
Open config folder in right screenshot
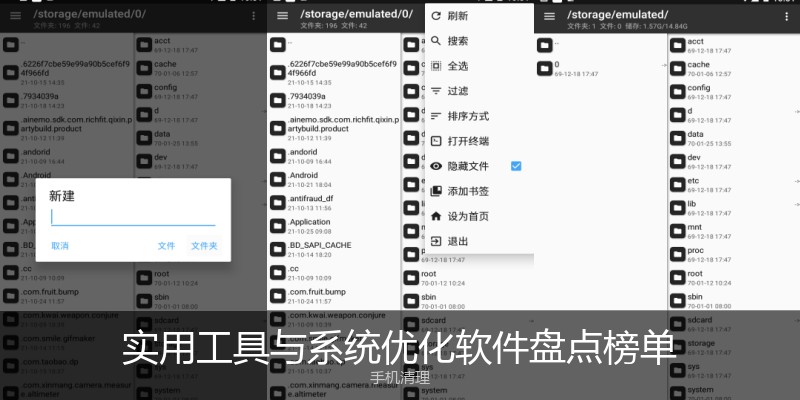click(734, 92)
